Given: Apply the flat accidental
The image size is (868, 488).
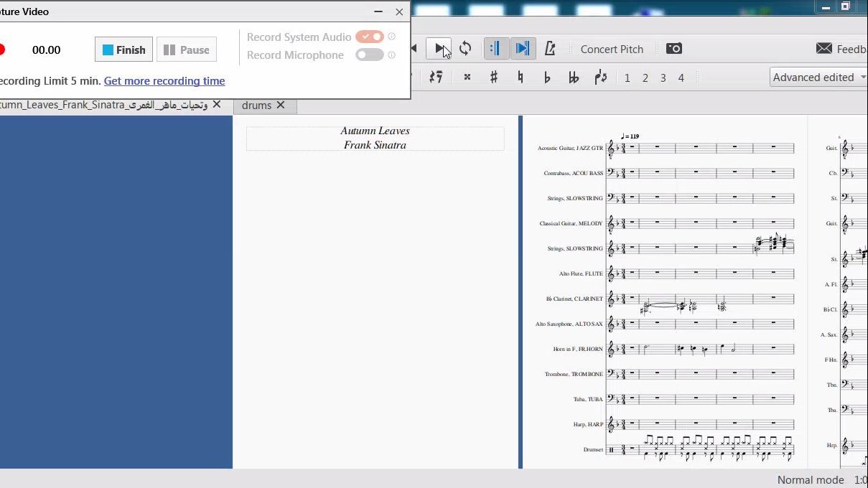Looking at the screenshot, I should [547, 78].
